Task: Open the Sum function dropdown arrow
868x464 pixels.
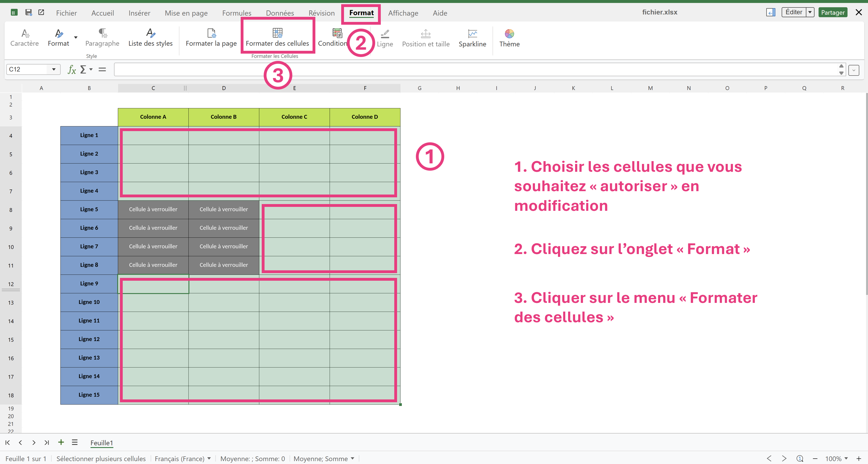Action: (x=91, y=69)
